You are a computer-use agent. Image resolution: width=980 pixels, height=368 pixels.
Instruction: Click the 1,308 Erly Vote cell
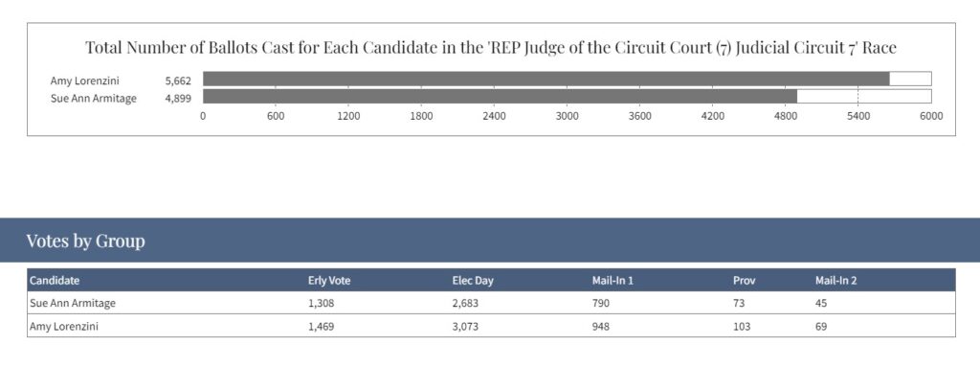coord(322,304)
